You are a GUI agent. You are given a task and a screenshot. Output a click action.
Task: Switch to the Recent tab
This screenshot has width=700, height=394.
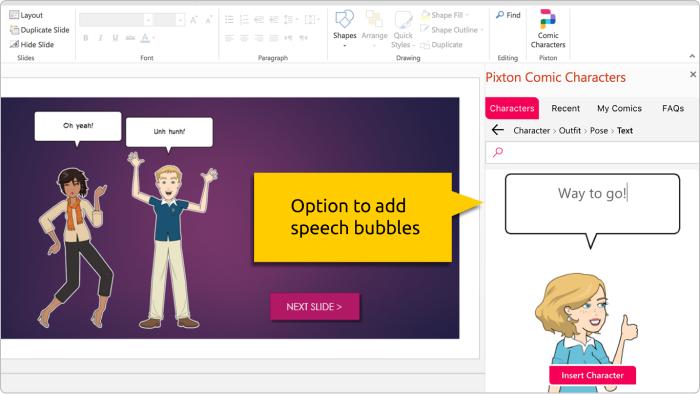[x=566, y=108]
